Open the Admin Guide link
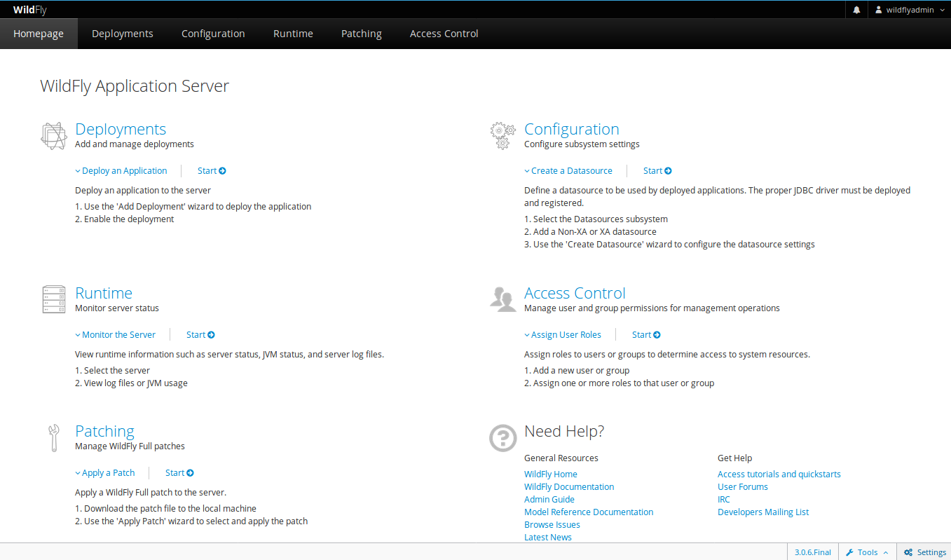The image size is (951, 560). pos(549,499)
